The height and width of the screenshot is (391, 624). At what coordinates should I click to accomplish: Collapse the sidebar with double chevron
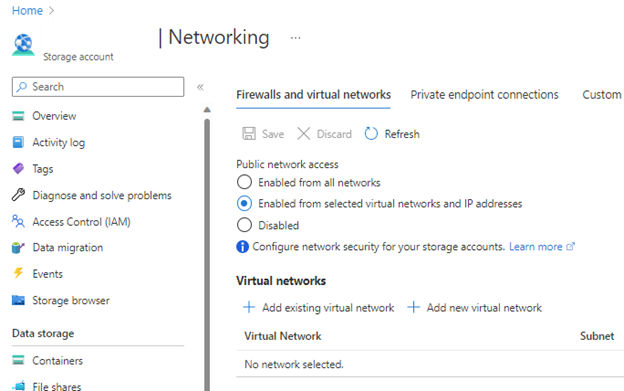[200, 87]
